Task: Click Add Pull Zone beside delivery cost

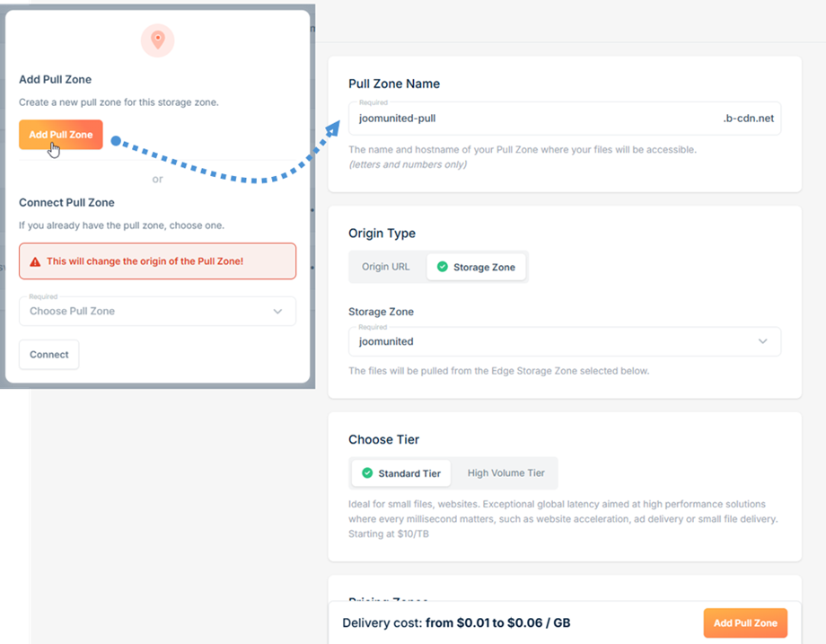Action: (x=744, y=623)
